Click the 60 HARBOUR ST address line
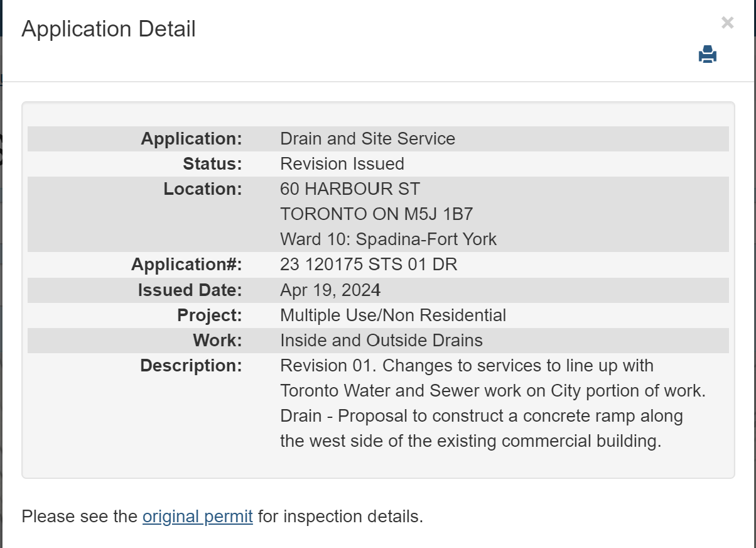This screenshot has height=548, width=756. (x=350, y=189)
